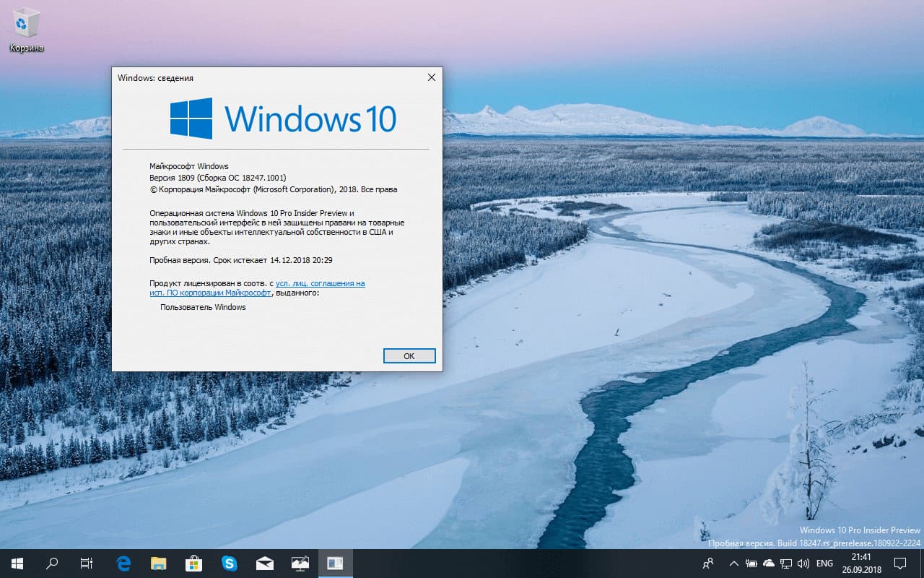The width and height of the screenshot is (924, 578).
Task: Open the Mail app
Action: [265, 564]
